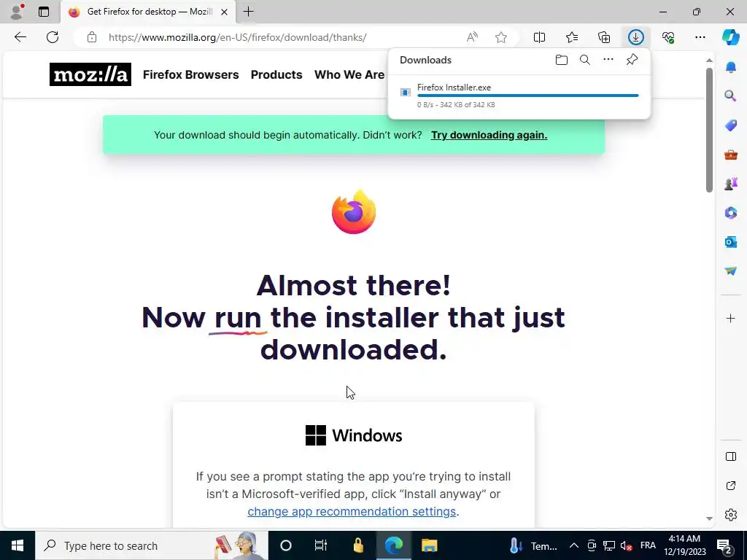Viewport: 747px width, 560px height.
Task: View site information lock icon
Action: click(x=92, y=37)
